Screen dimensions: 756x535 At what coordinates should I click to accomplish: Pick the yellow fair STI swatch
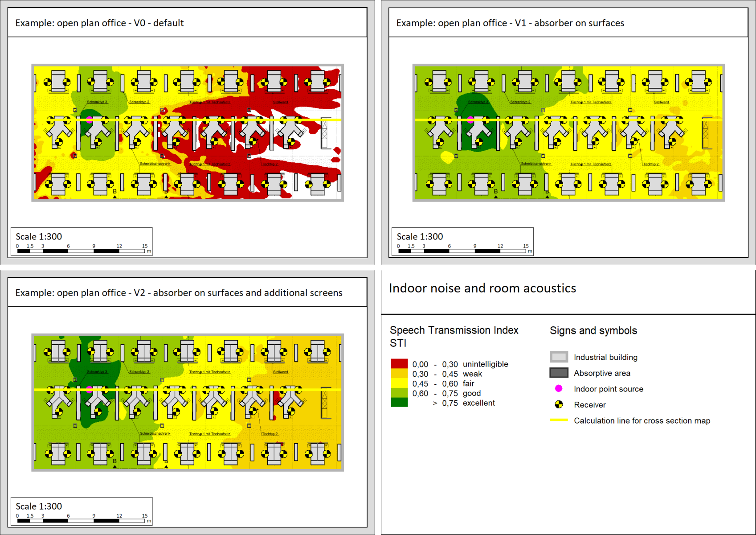click(399, 383)
